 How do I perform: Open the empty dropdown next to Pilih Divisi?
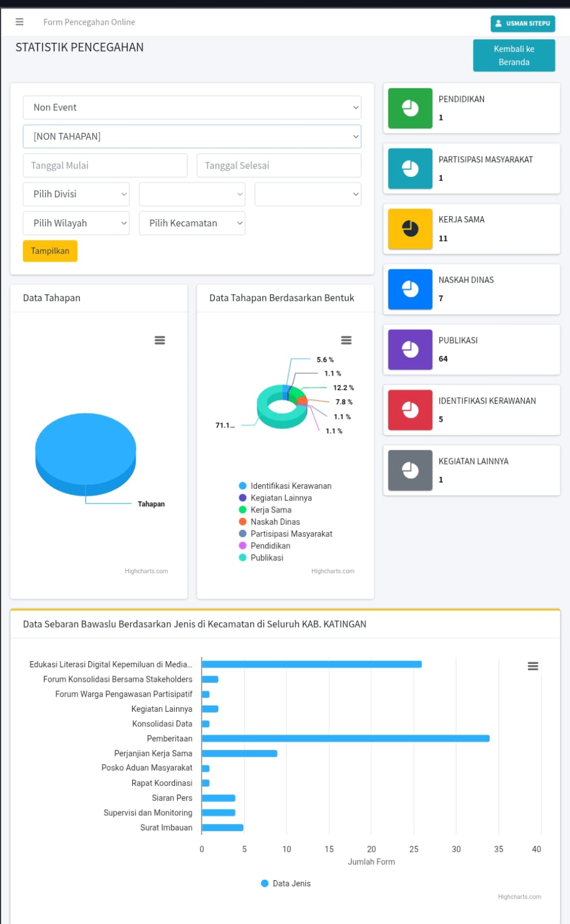(192, 194)
